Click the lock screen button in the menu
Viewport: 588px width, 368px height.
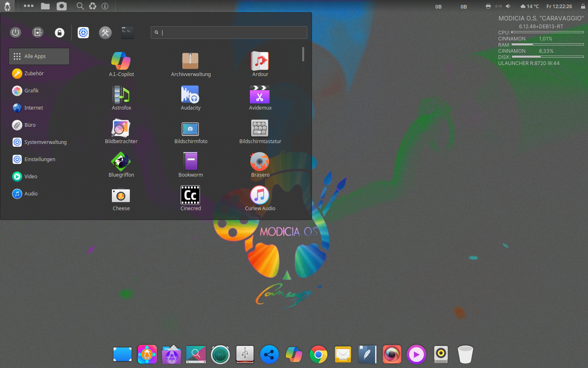[60, 33]
